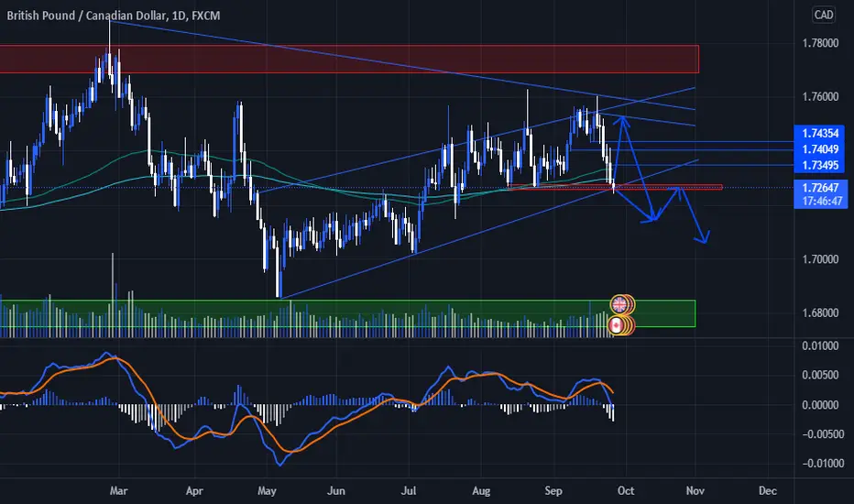Click the Dec label on time axis

point(768,491)
